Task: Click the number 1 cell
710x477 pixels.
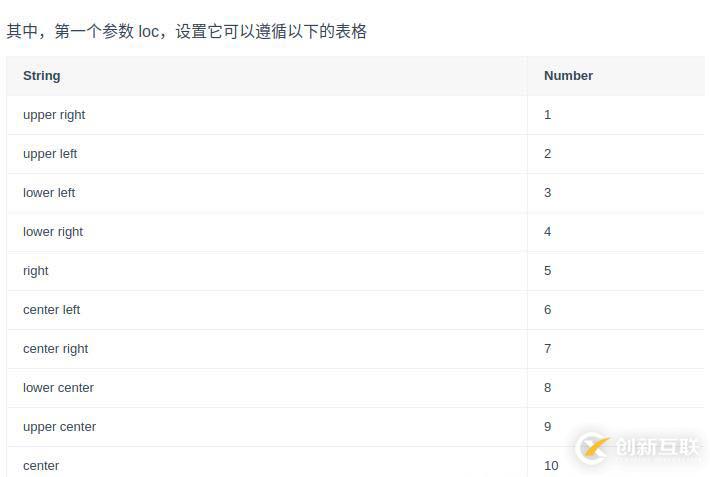Action: click(x=548, y=115)
